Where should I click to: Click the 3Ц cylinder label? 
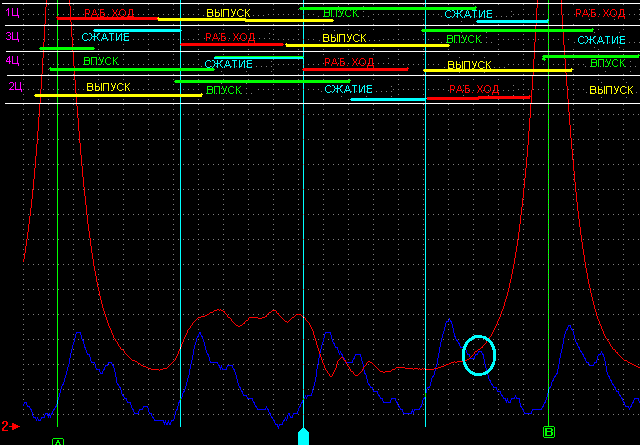coord(12,36)
